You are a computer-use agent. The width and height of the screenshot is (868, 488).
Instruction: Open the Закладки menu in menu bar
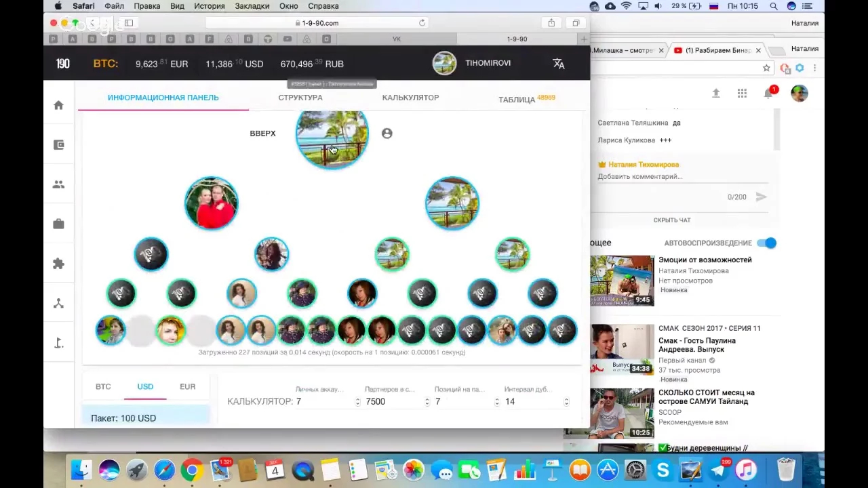tap(252, 6)
